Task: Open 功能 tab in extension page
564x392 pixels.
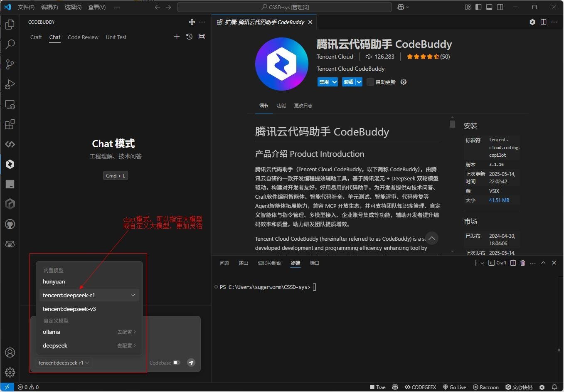Action: click(x=281, y=106)
